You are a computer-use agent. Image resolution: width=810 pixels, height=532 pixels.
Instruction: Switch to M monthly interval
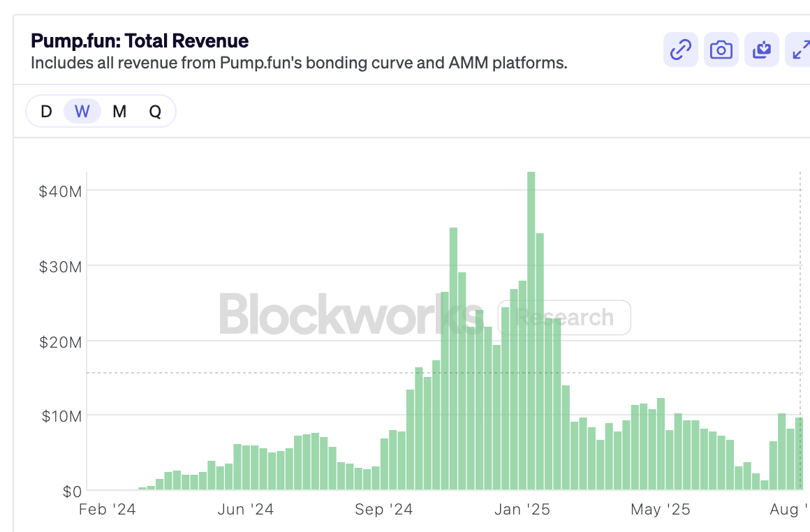pos(119,111)
